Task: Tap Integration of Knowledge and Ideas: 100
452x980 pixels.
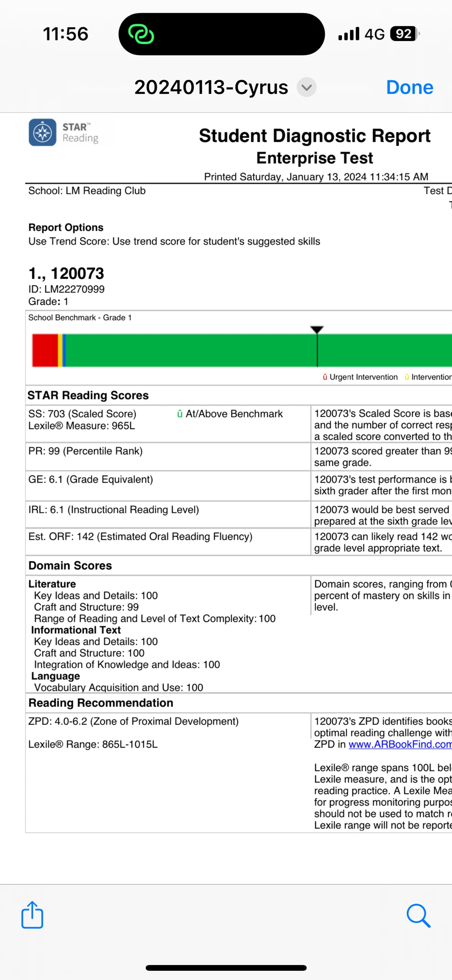Action: coord(127,665)
